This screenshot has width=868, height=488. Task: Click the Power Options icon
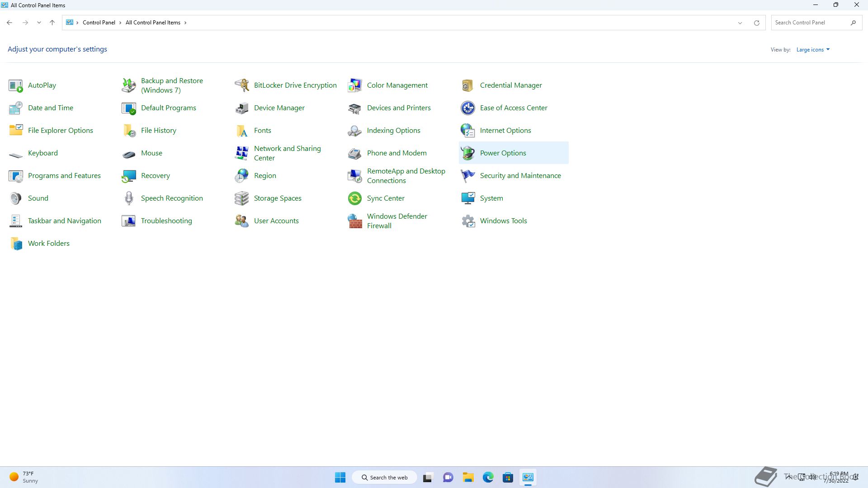click(468, 153)
